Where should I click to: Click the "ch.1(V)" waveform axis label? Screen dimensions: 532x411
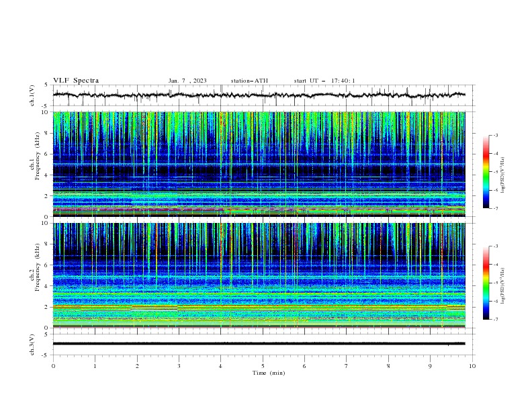point(32,95)
